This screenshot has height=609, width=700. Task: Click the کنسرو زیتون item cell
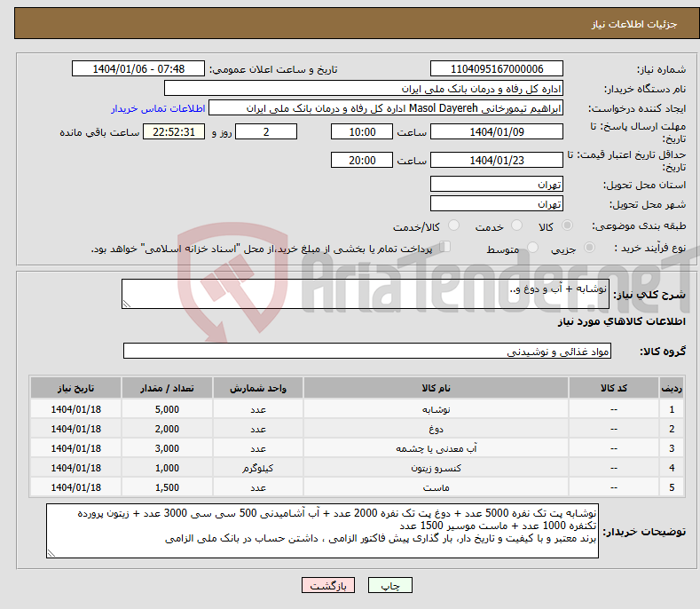[436, 468]
